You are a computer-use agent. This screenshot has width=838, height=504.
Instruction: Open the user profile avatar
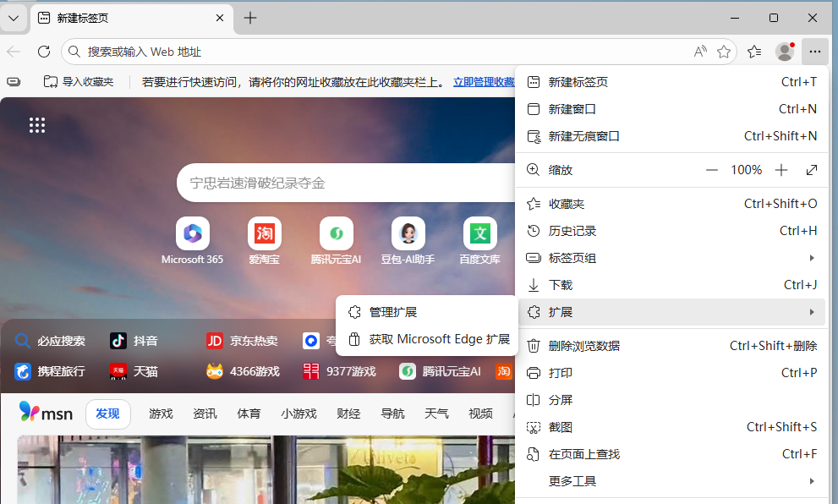pyautogui.click(x=785, y=52)
